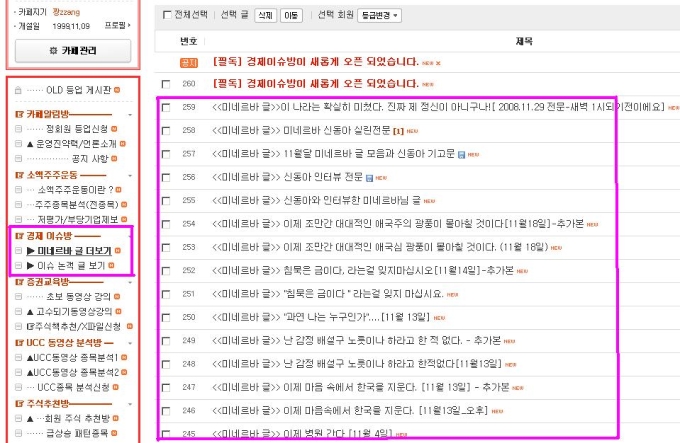Collapse the UCC 동영상 분석방 section arrow
This screenshot has height=443, width=680.
[x=130, y=343]
